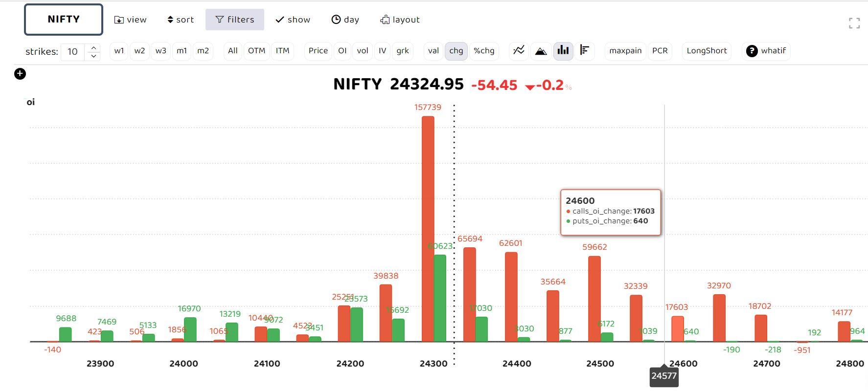
Task: Select the %chg display mode
Action: pos(484,51)
